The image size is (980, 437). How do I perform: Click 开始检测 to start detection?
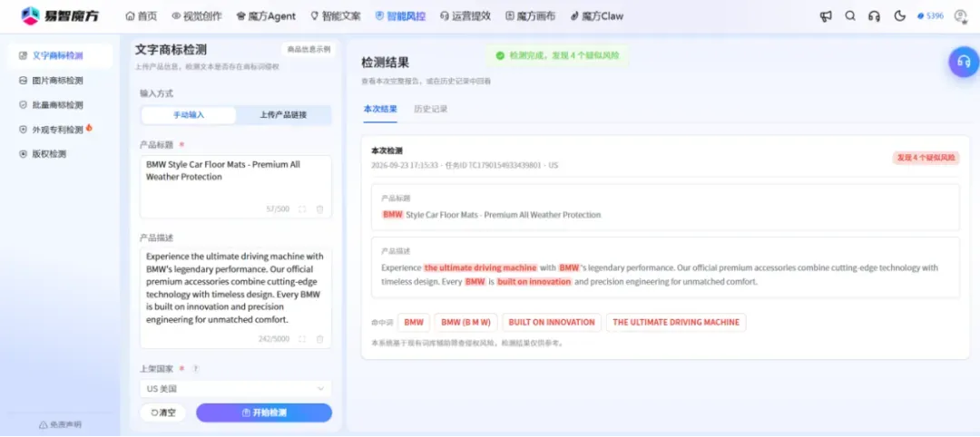click(264, 413)
